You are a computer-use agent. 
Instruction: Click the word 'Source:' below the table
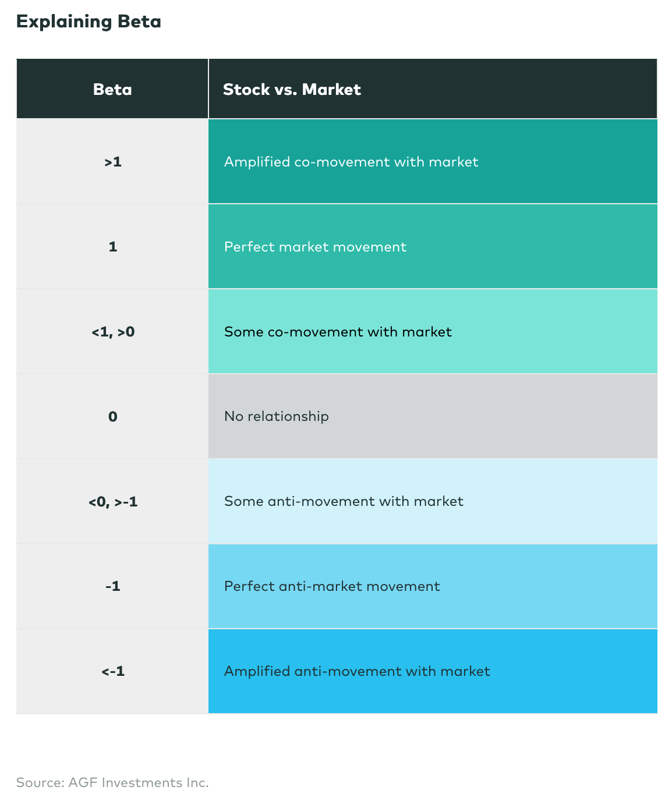click(40, 783)
